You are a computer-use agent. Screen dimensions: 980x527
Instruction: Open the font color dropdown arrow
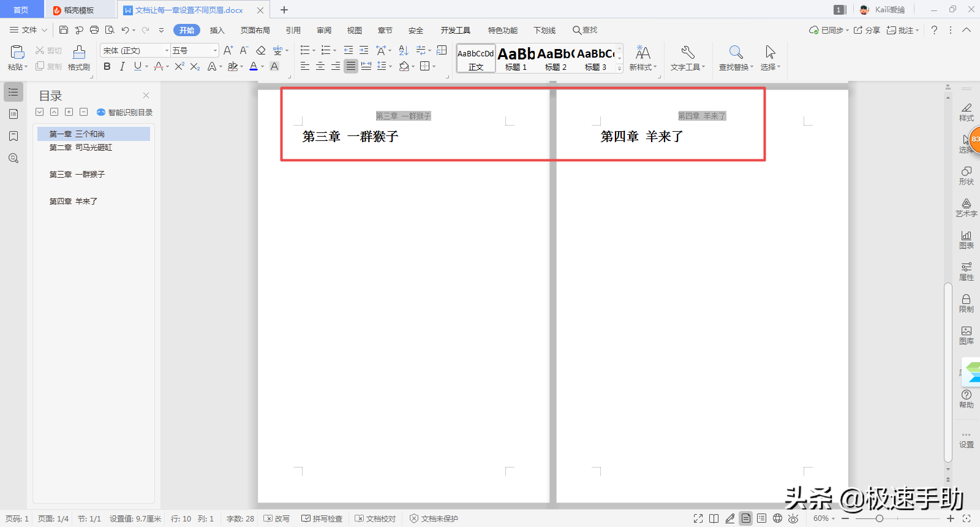pos(263,67)
